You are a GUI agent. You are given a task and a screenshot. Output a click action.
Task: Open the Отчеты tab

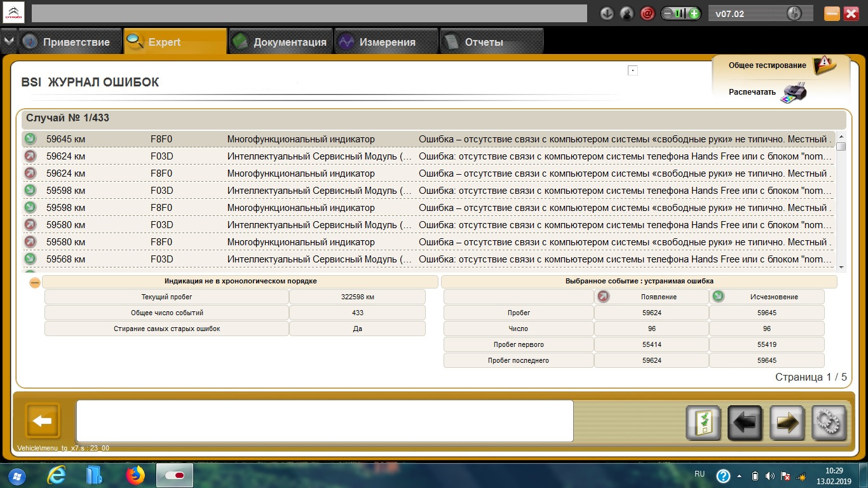[492, 42]
